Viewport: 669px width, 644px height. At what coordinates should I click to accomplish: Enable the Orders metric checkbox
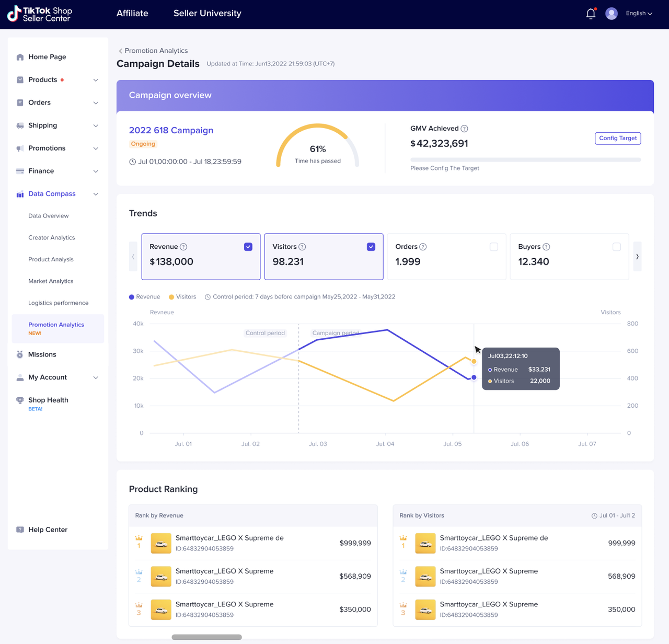pos(494,247)
